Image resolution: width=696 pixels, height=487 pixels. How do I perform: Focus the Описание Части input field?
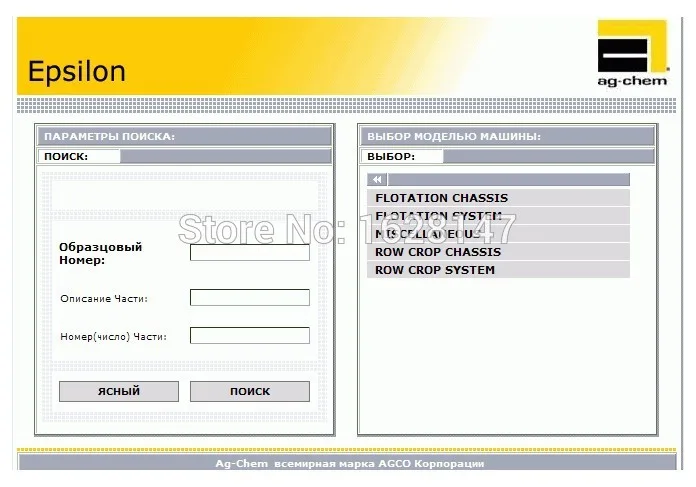[x=250, y=297]
